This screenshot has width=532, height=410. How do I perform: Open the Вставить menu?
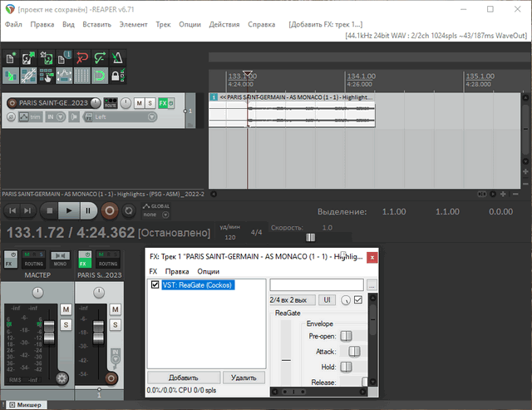click(97, 25)
